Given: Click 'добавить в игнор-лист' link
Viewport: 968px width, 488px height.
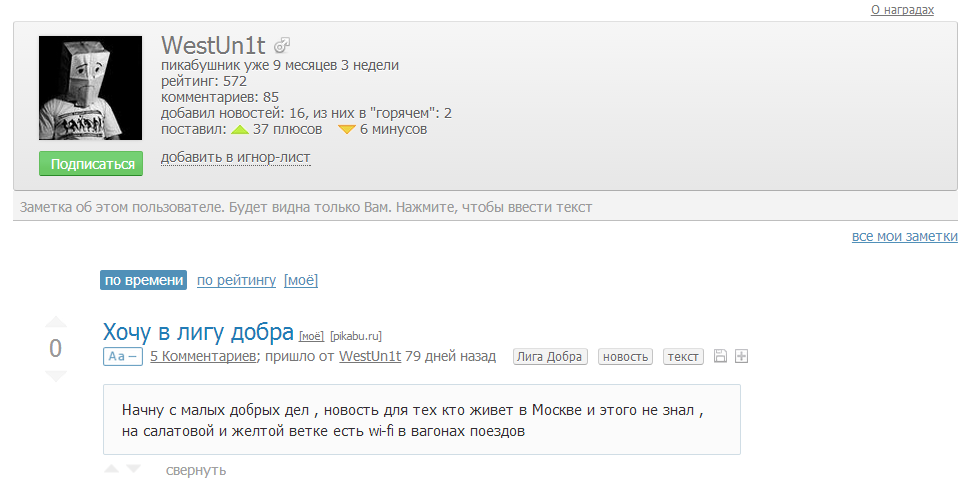Looking at the screenshot, I should click(x=235, y=158).
